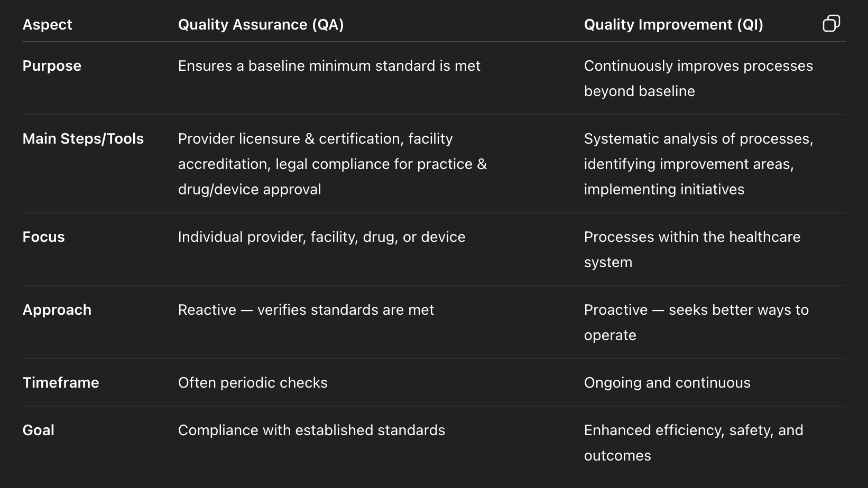Select the Aspect column header
The image size is (868, 488).
[47, 24]
